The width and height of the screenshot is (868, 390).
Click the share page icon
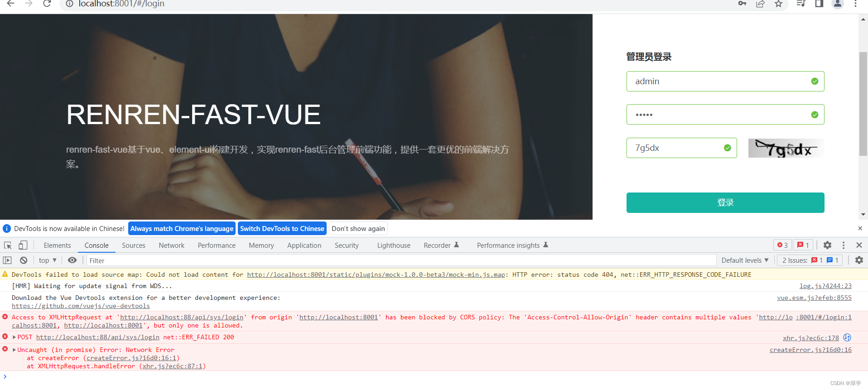click(x=760, y=4)
